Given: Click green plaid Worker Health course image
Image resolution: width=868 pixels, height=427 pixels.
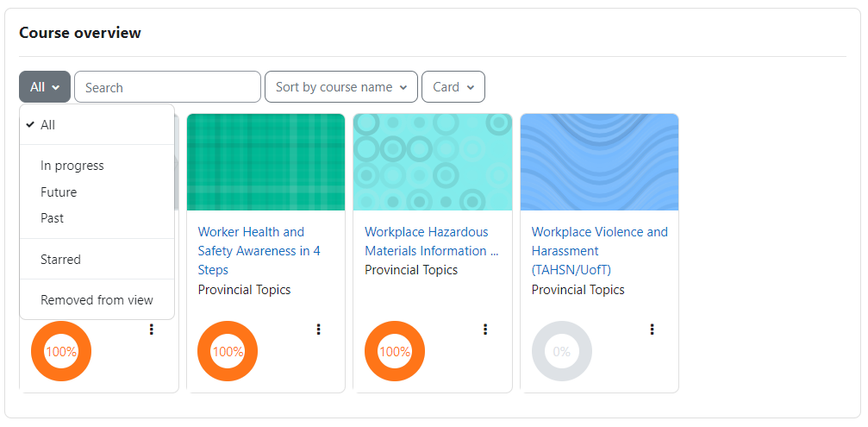Looking at the screenshot, I should click(x=265, y=162).
